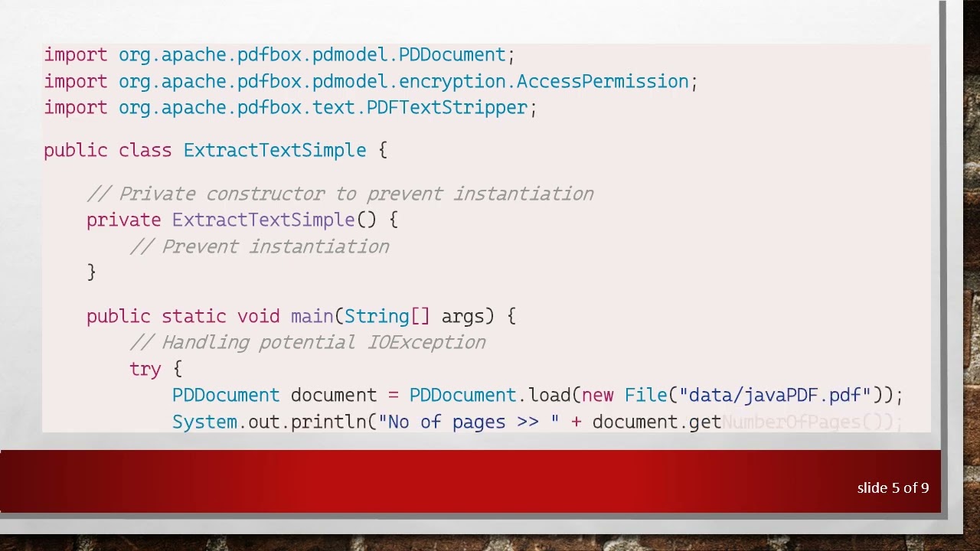Click the PDDocument.load statement line
This screenshot has height=551, width=980.
(537, 396)
